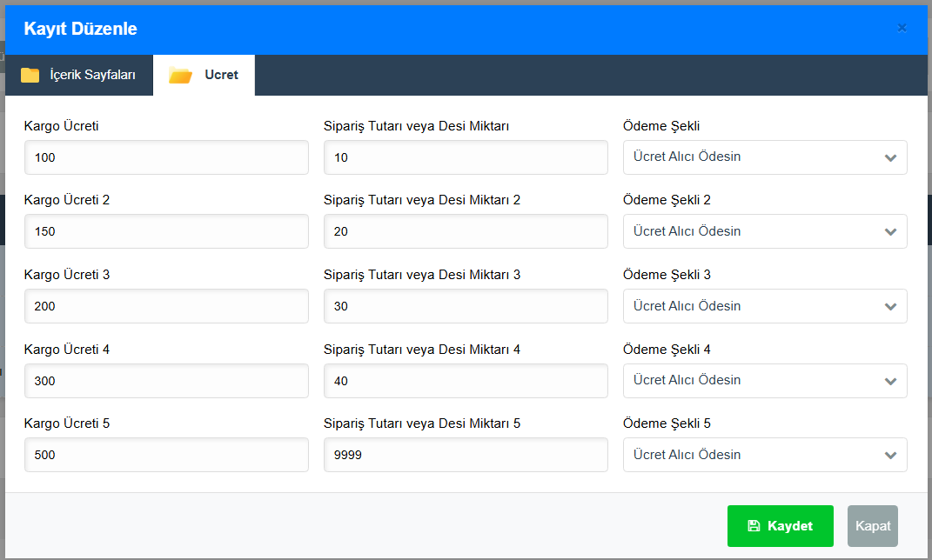Click the Kargo Ücreti 2 input field

[x=166, y=231]
